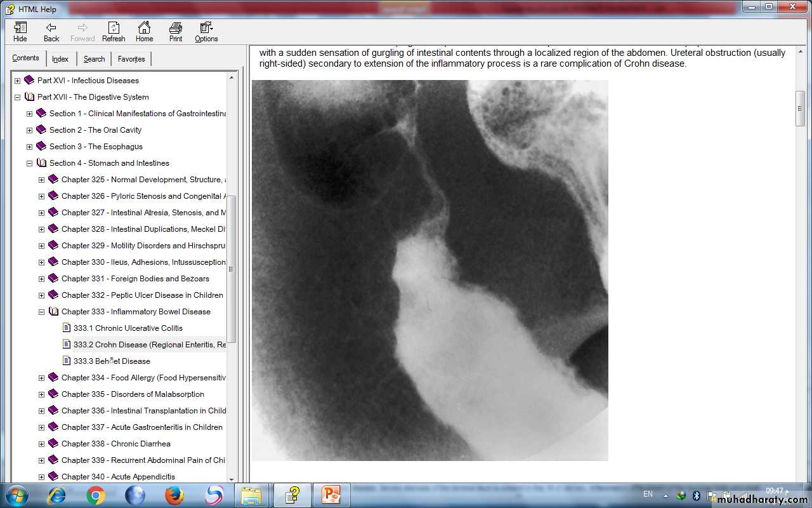
Task: Click the Hide toolbar icon
Action: (x=20, y=32)
